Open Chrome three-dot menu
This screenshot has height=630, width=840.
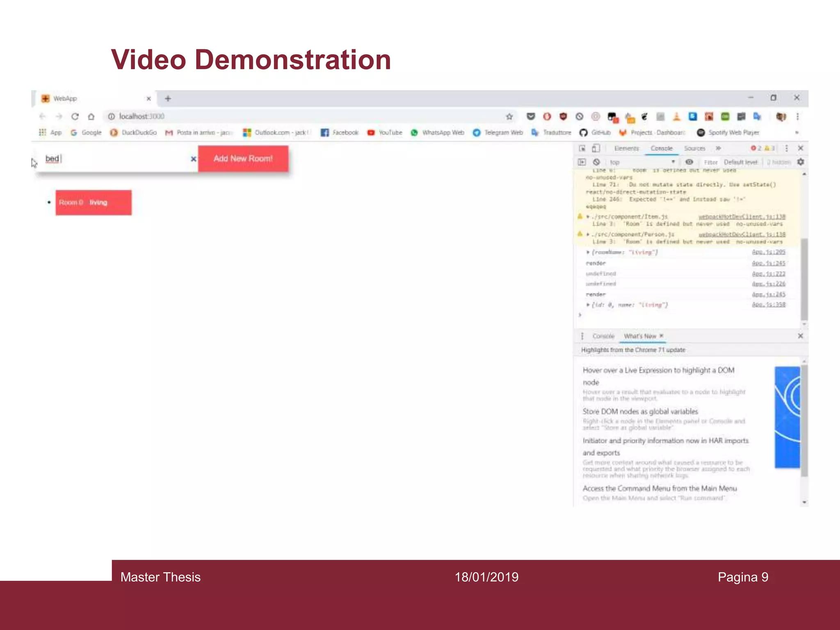pyautogui.click(x=798, y=116)
